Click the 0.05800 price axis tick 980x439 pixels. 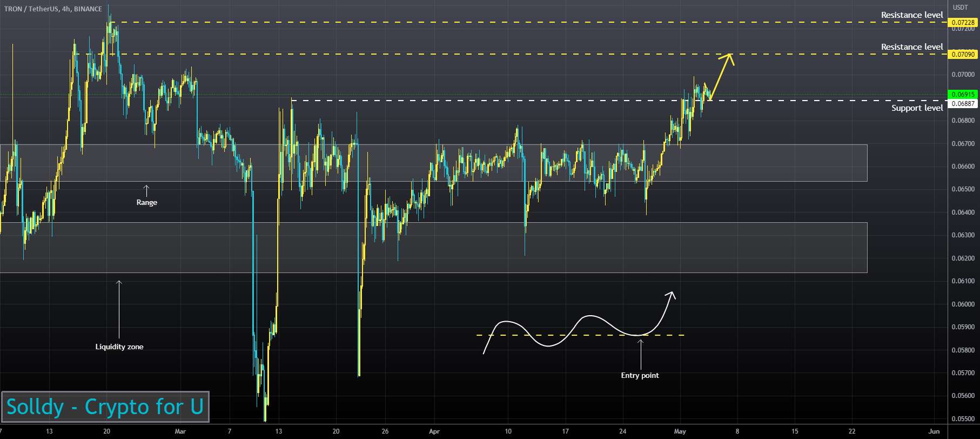[963, 350]
